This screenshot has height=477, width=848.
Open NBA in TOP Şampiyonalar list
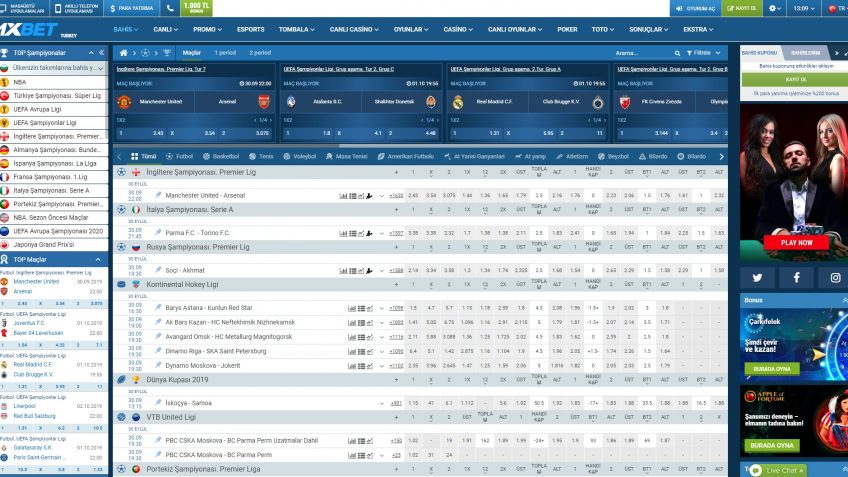coord(54,82)
